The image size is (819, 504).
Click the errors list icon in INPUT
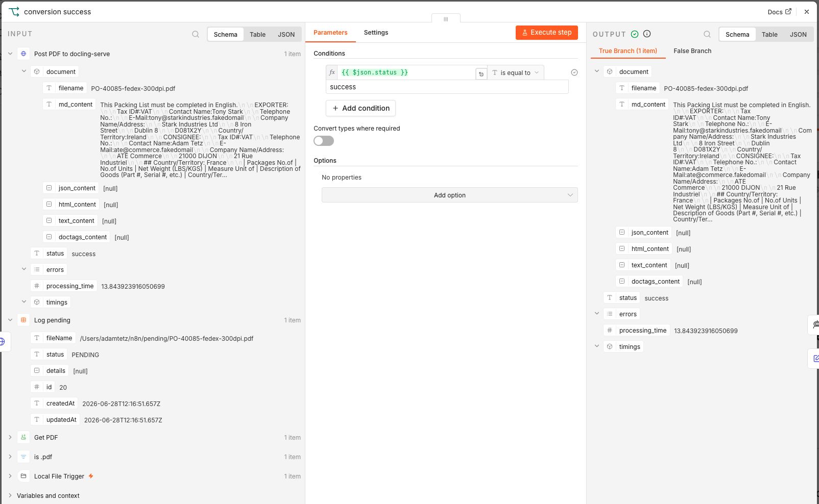pos(37,270)
